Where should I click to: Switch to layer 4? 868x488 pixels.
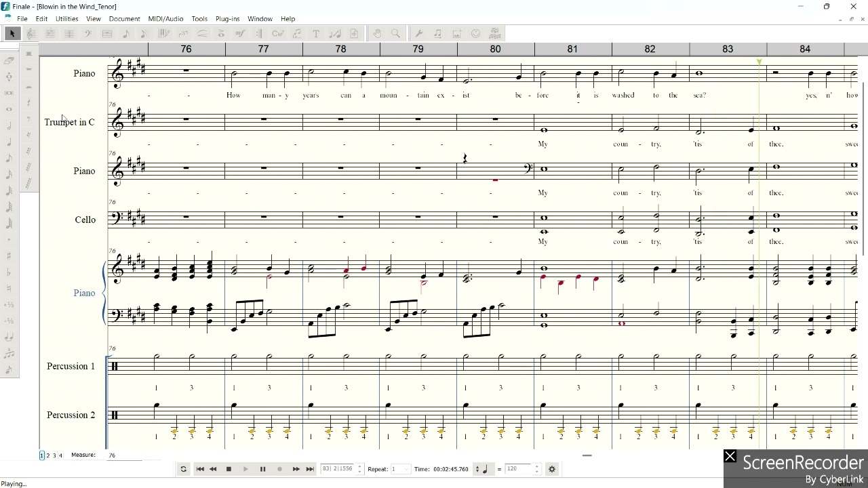point(60,455)
